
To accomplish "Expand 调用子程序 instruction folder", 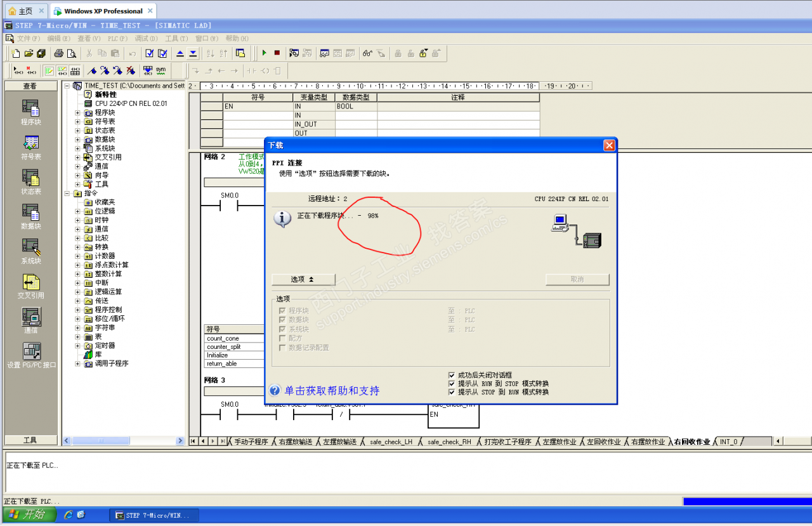I will click(x=78, y=364).
